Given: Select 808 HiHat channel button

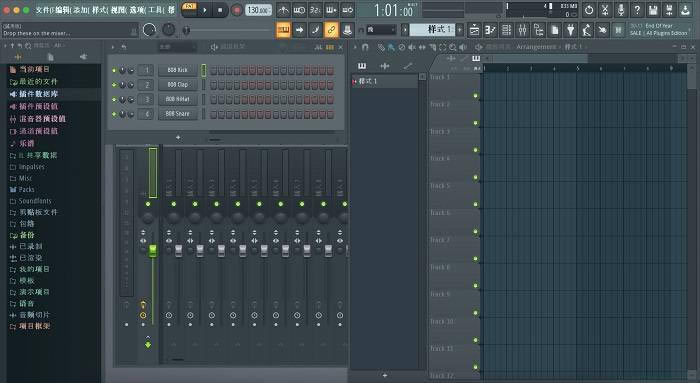Looking at the screenshot, I should tap(178, 99).
